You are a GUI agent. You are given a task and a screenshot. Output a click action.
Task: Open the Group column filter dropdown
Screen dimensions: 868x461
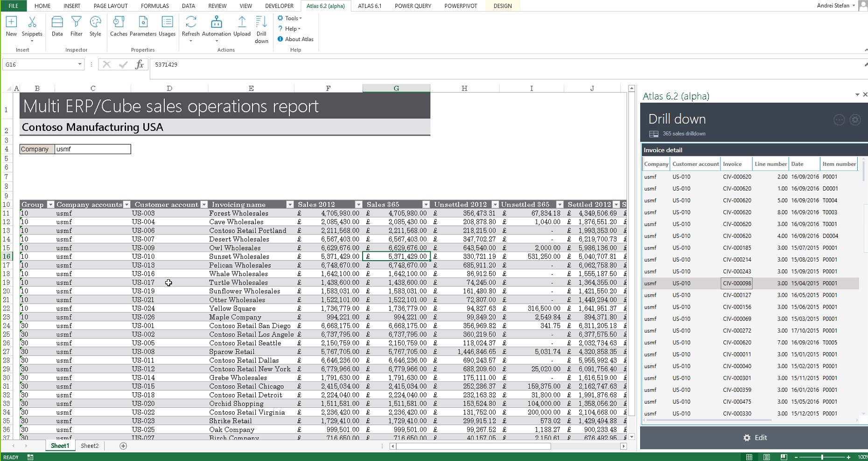tap(50, 205)
